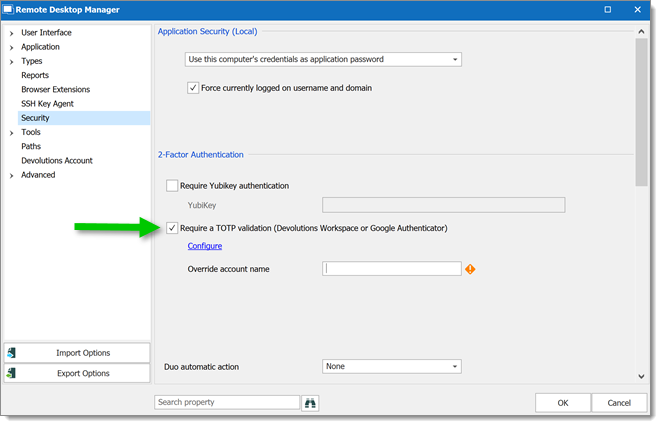Click the 2-Factor Authentication heading
The image size is (661, 426).
(x=201, y=155)
